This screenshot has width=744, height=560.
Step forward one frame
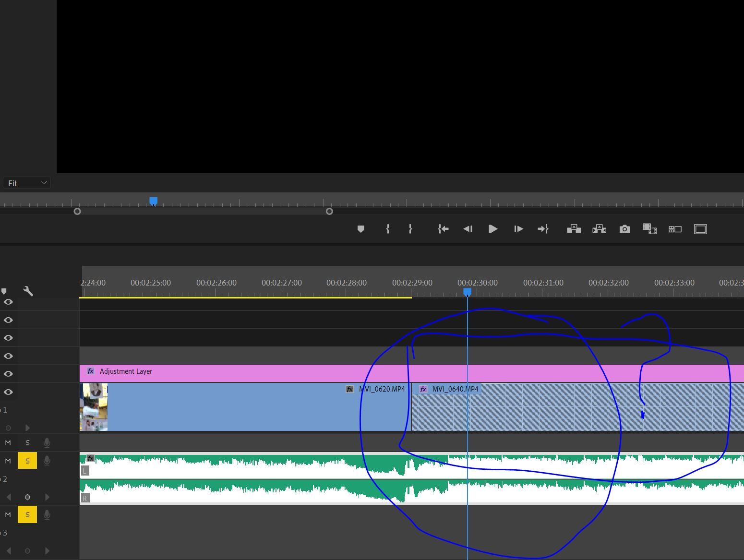click(x=518, y=229)
